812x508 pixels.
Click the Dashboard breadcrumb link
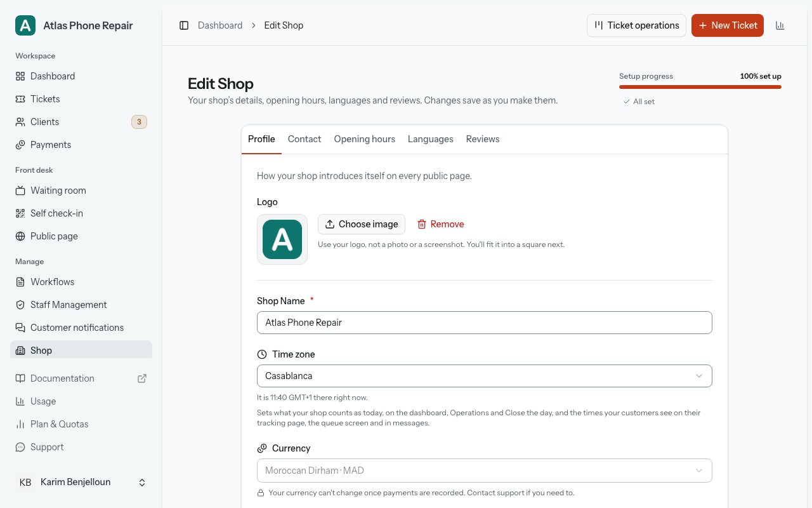pos(220,25)
